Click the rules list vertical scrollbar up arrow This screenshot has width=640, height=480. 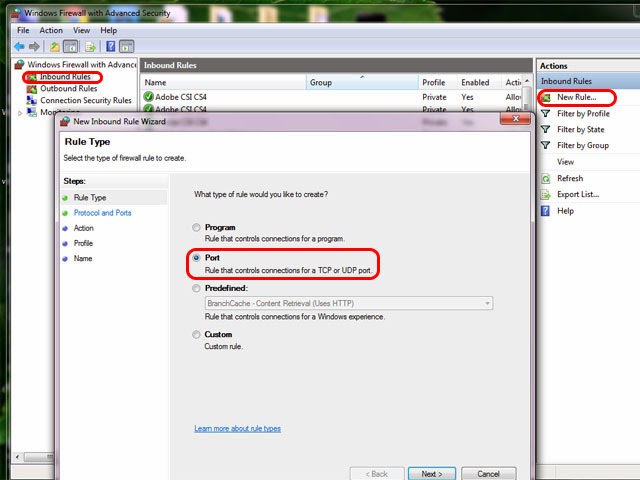tap(527, 81)
